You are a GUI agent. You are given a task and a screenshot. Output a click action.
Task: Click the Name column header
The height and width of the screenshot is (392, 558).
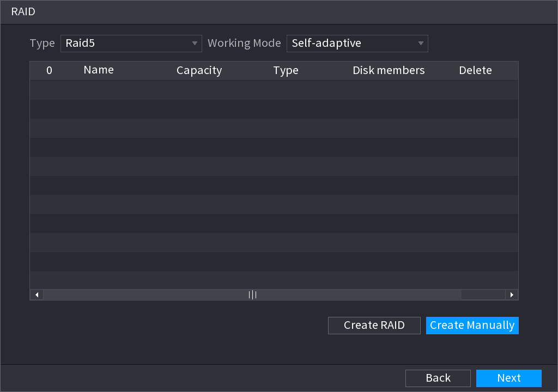pyautogui.click(x=99, y=70)
